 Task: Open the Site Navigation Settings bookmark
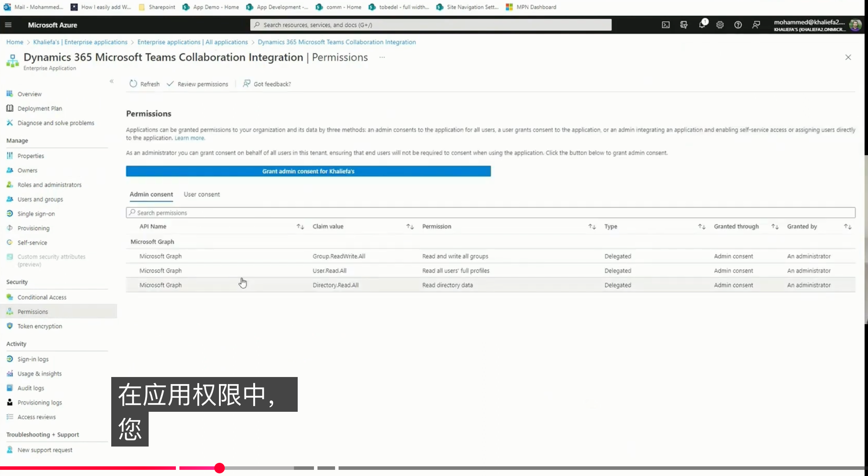(467, 7)
